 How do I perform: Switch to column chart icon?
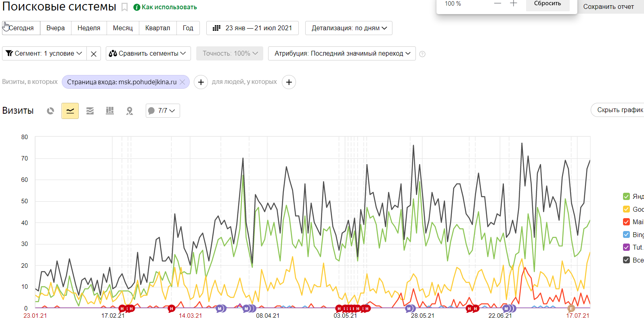[110, 111]
